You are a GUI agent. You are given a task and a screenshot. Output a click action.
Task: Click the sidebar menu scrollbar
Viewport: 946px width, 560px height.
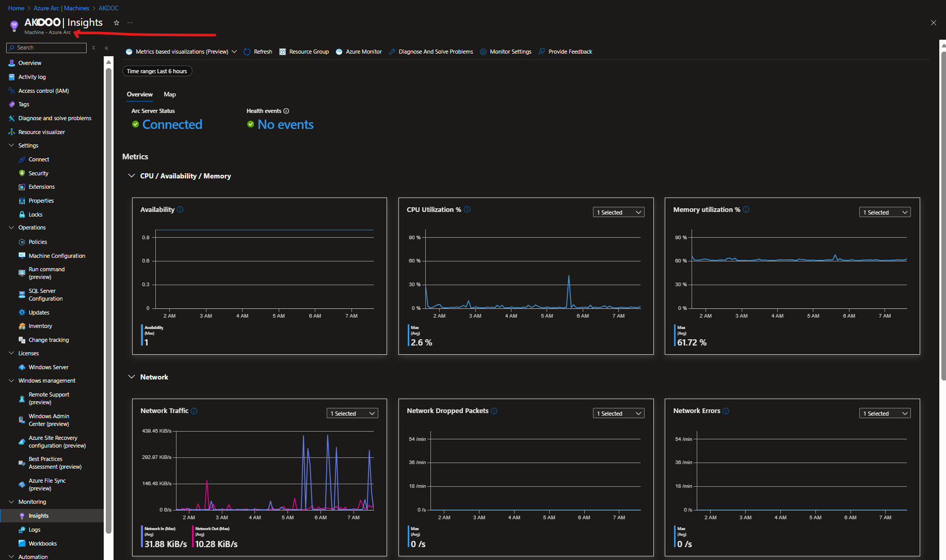click(108, 302)
